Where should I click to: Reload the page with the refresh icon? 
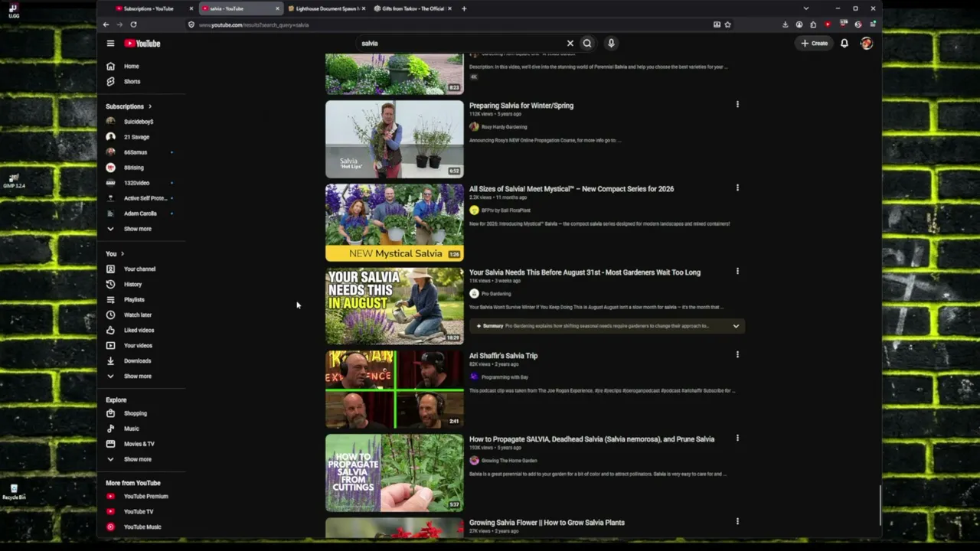tap(133, 24)
